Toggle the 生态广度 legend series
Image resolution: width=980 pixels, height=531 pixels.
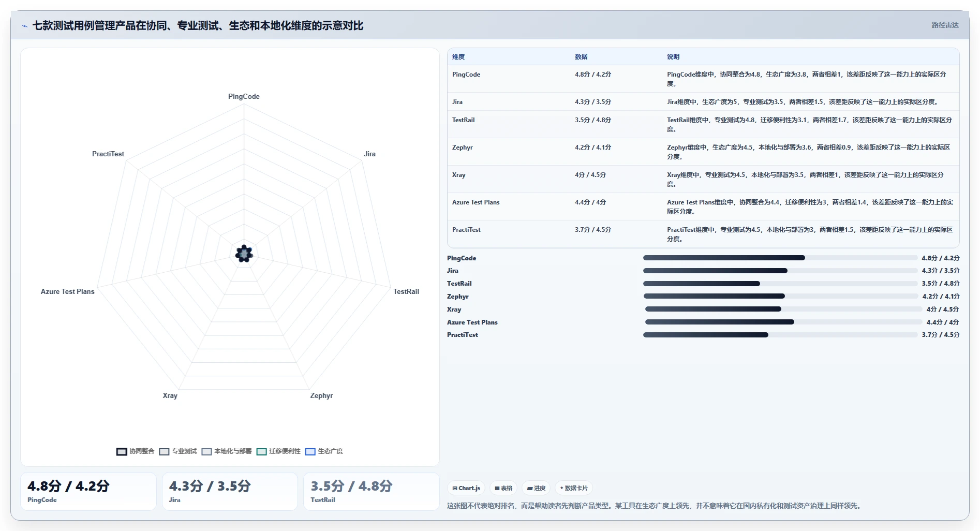point(324,451)
